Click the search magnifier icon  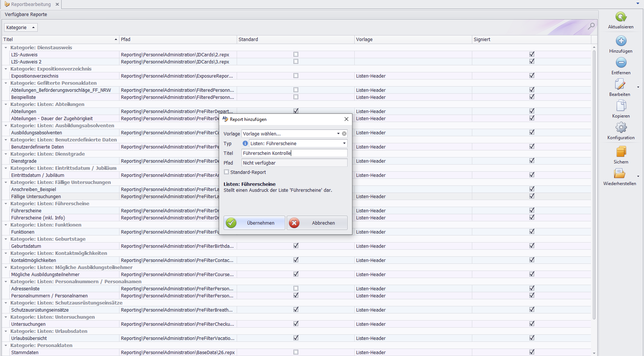(x=591, y=26)
